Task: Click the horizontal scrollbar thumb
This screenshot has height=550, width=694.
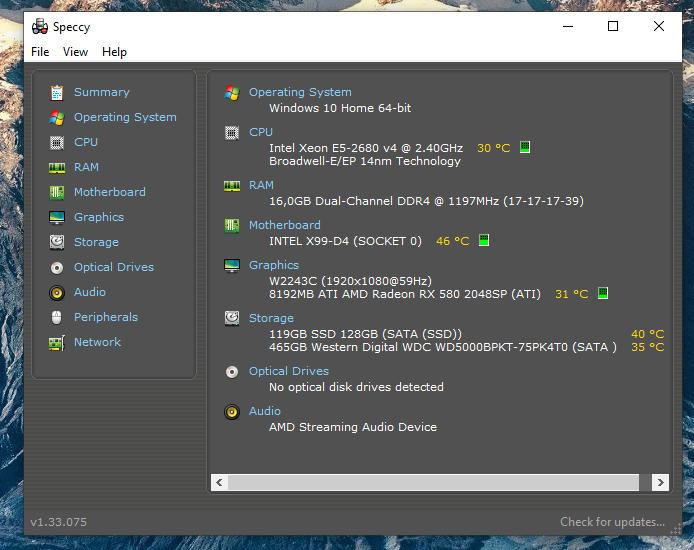Action: point(433,482)
